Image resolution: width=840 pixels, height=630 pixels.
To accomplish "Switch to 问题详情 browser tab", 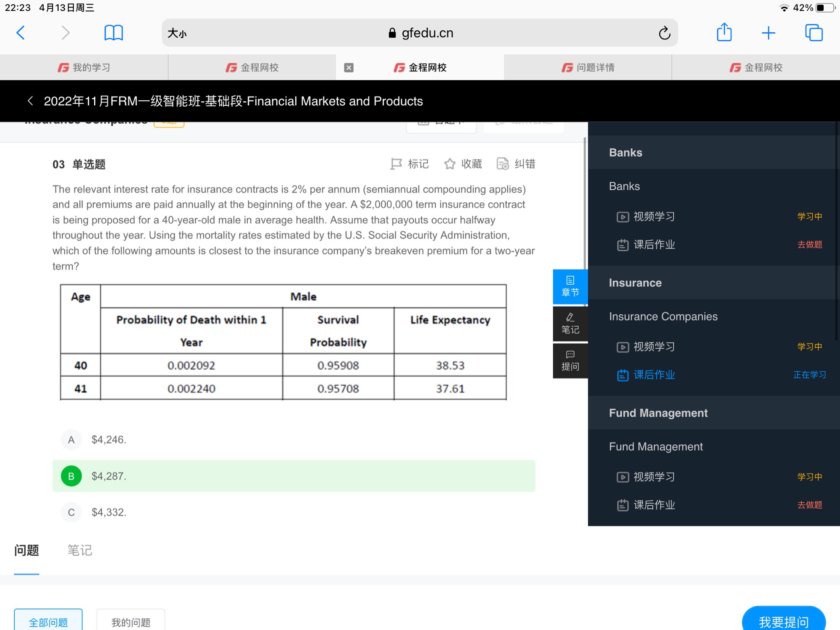I will coord(588,68).
